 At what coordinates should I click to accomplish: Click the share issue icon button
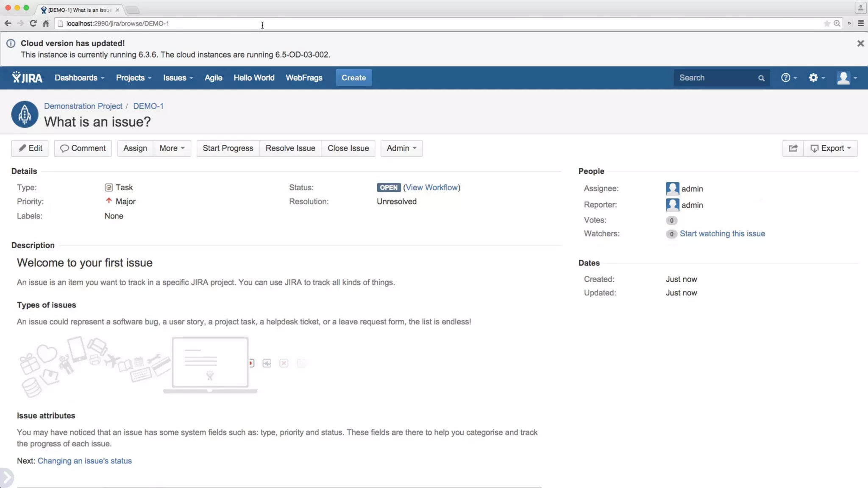793,148
